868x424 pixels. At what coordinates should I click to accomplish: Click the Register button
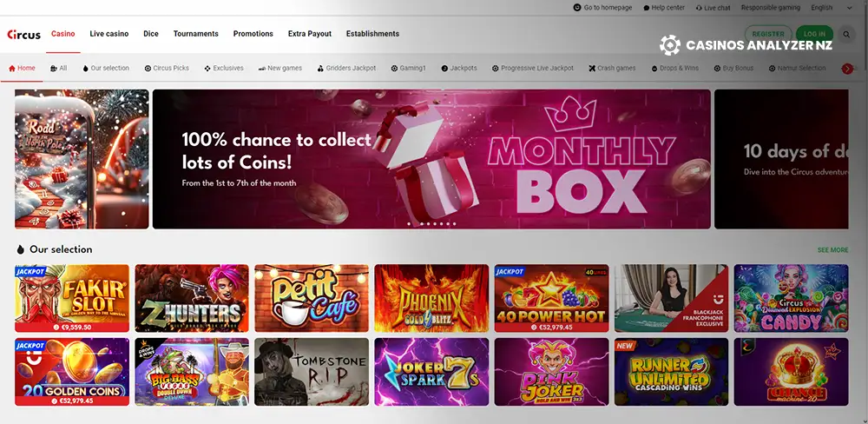point(768,35)
